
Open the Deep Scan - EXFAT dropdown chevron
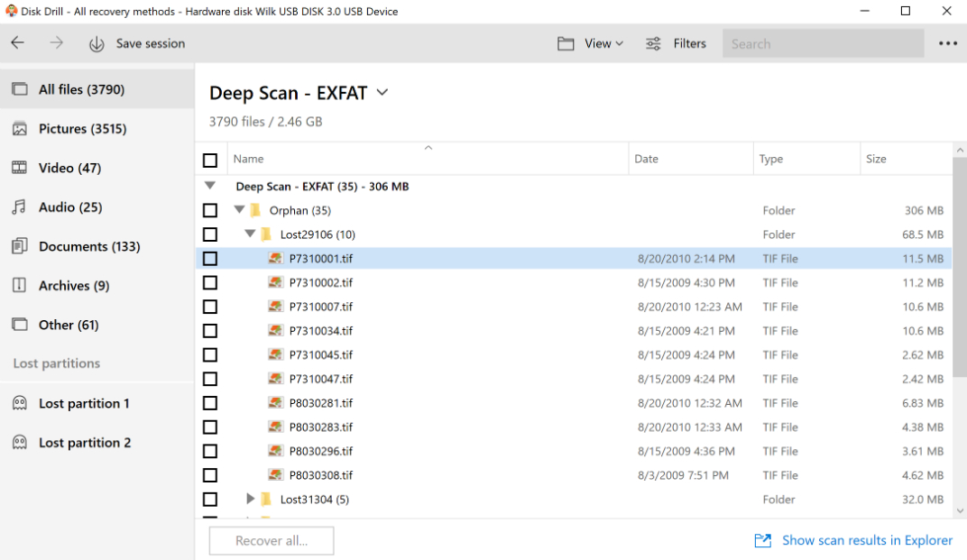coord(382,93)
